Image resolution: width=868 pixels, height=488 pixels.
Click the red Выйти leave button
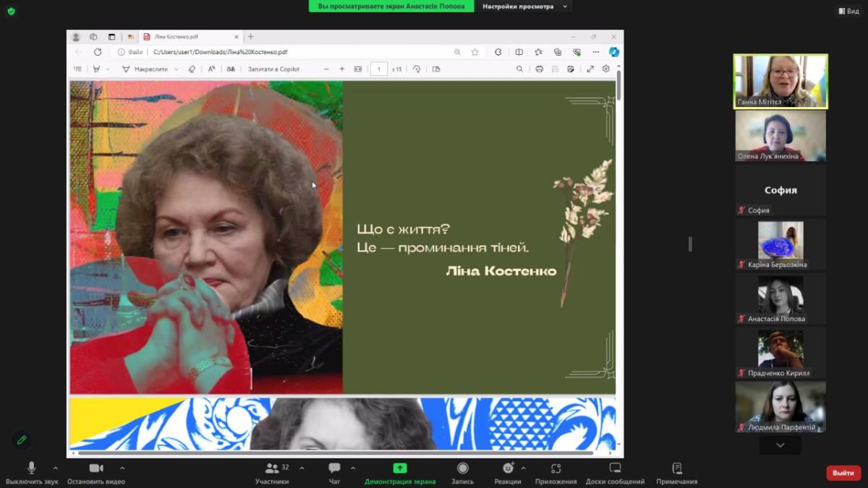pyautogui.click(x=843, y=473)
